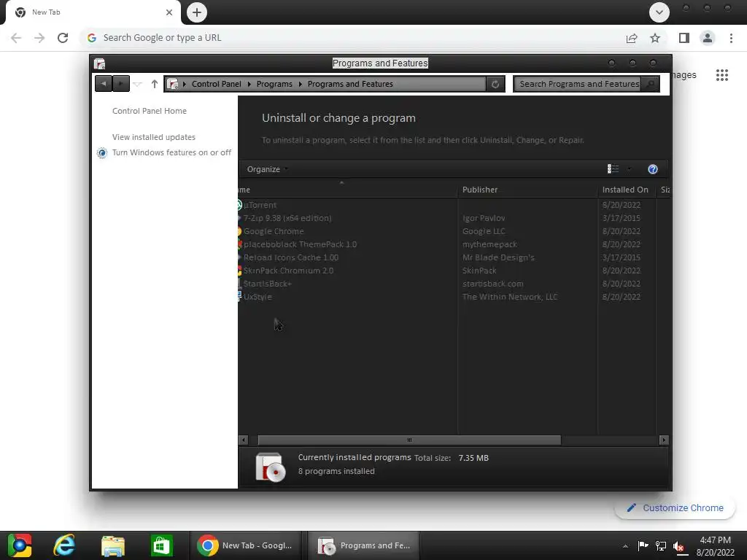This screenshot has width=747, height=560.
Task: Click Programs and Features taskbar button
Action: click(x=364, y=545)
